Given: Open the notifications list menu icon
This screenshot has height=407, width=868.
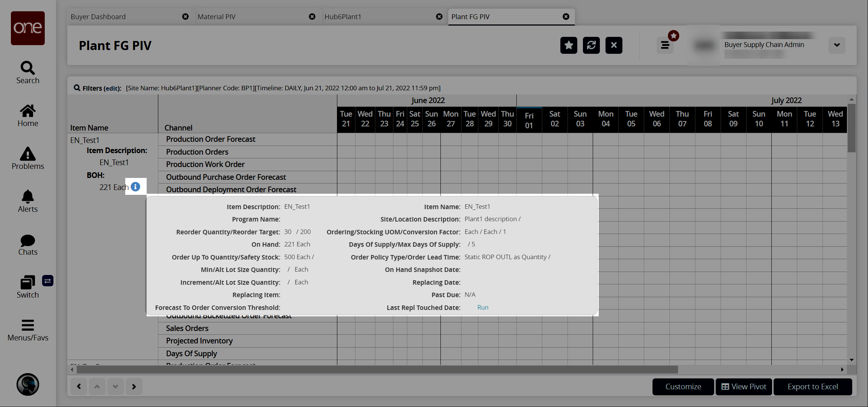Looking at the screenshot, I should pyautogui.click(x=665, y=46).
